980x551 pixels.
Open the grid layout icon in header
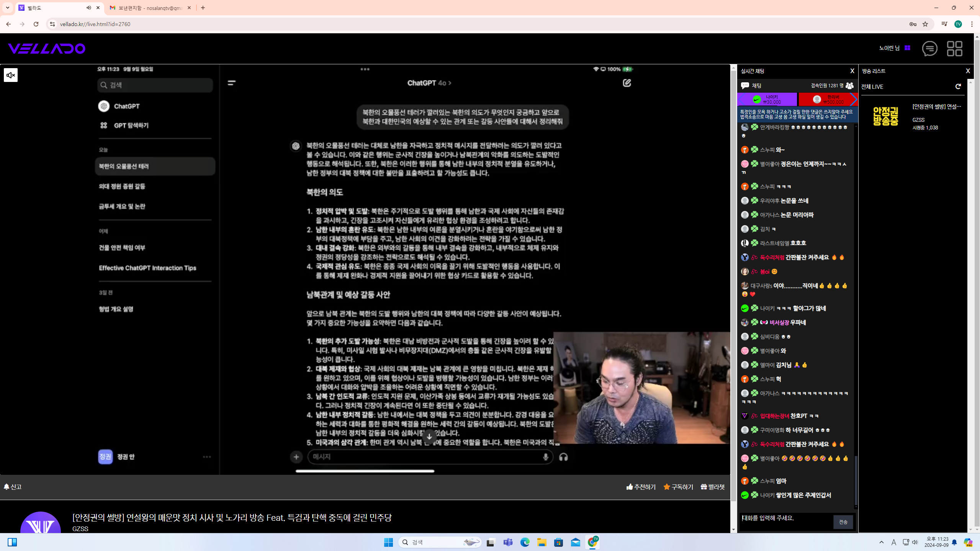[x=954, y=49]
